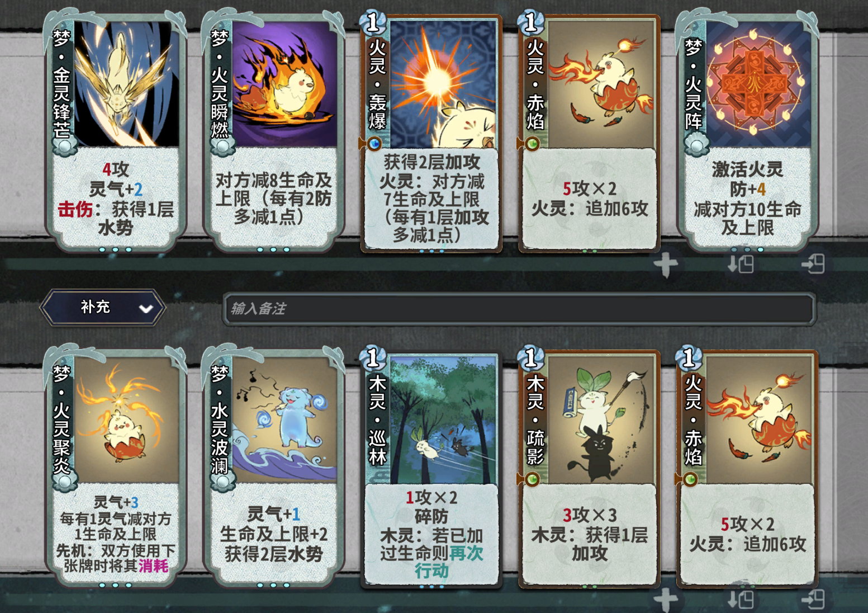868x613 pixels.
Task: Click the level dots under the 梦·水灵波澜 card
Action: [273, 585]
